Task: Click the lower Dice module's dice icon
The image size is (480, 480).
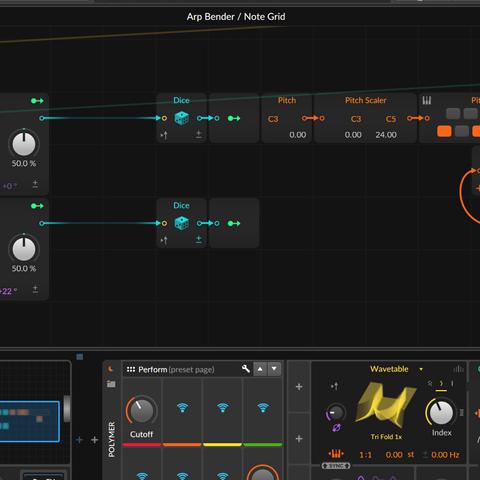Action: (x=182, y=223)
